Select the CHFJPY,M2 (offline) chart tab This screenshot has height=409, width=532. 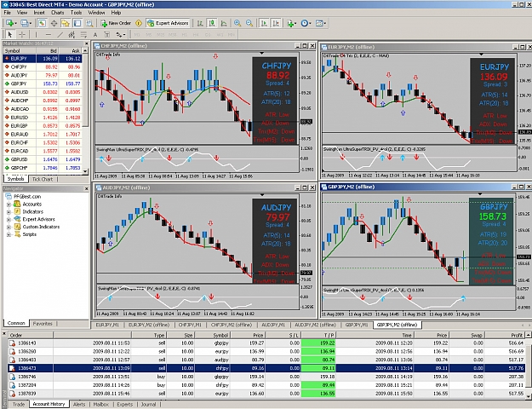[x=232, y=325]
